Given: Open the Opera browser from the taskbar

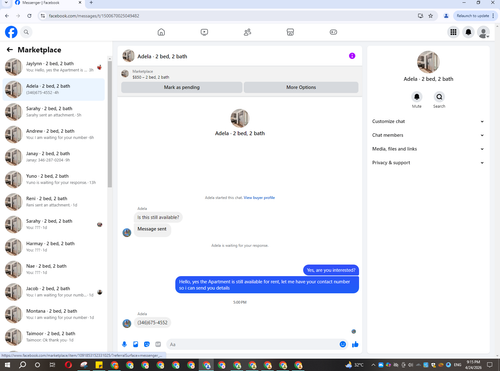Looking at the screenshot, I should tap(68, 365).
